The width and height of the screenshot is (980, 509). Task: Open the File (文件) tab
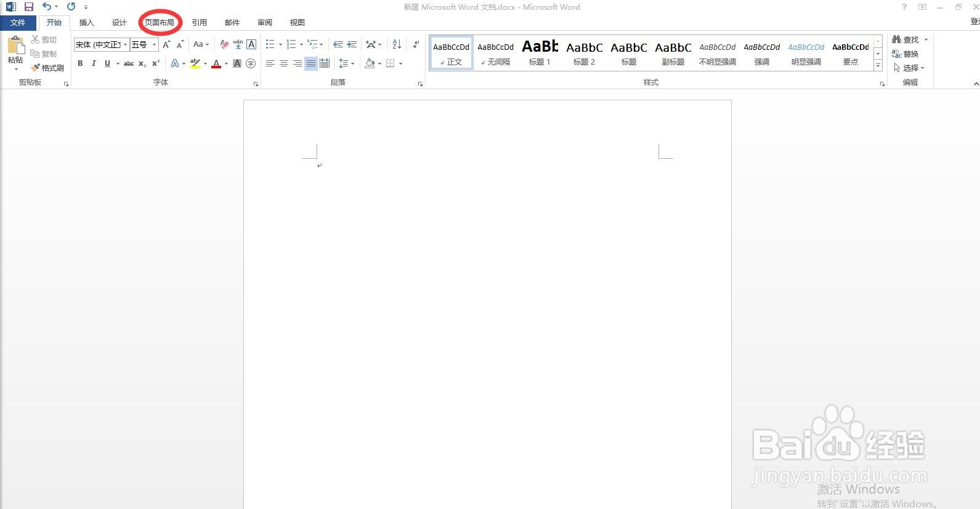(x=18, y=23)
